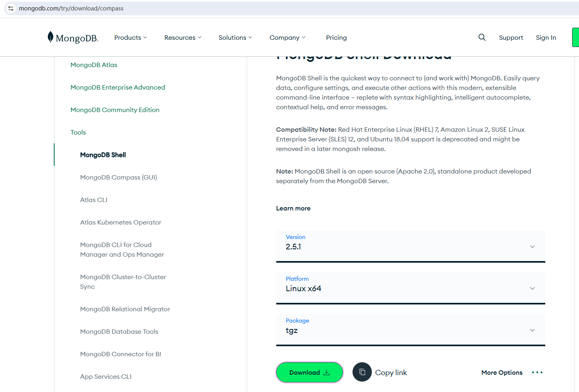Image resolution: width=579 pixels, height=392 pixels.
Task: Click More Options
Action: pyautogui.click(x=502, y=372)
